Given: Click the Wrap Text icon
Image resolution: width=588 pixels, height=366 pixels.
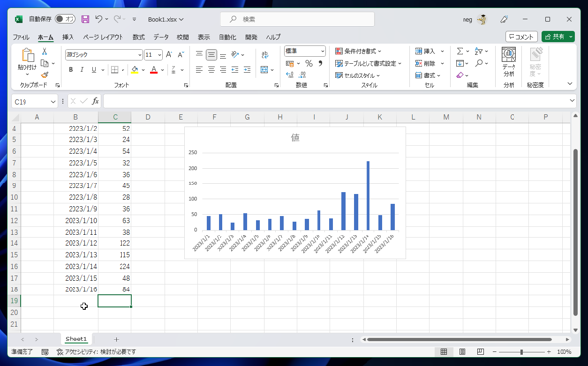Looking at the screenshot, I should (265, 55).
